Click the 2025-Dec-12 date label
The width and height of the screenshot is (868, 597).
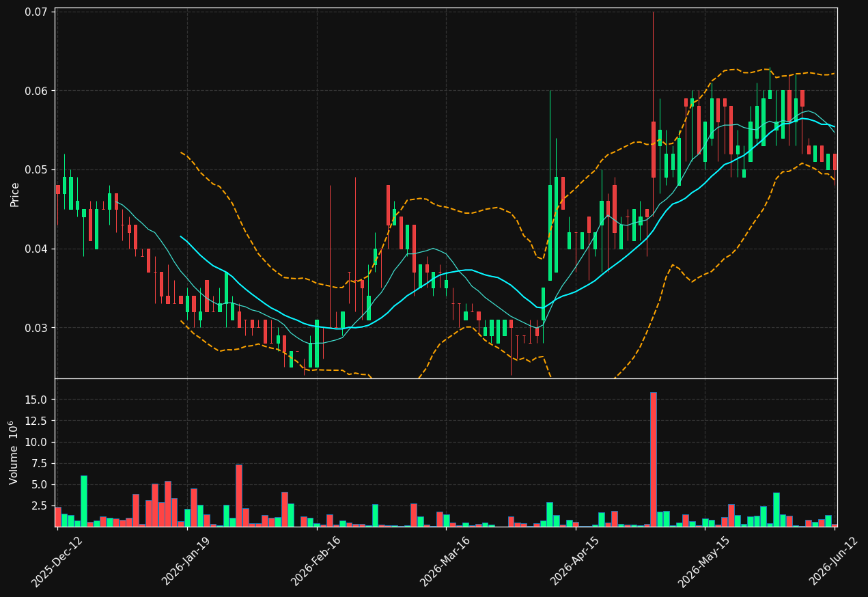click(x=57, y=561)
